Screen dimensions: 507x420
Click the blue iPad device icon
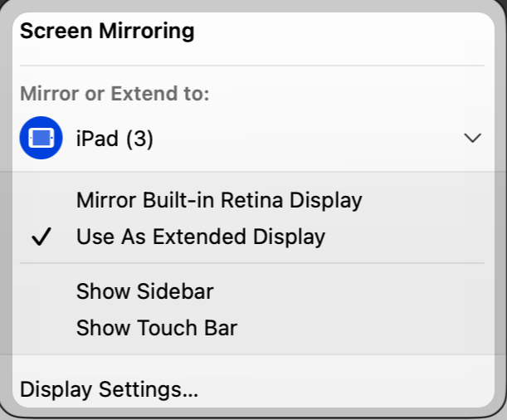(x=41, y=138)
